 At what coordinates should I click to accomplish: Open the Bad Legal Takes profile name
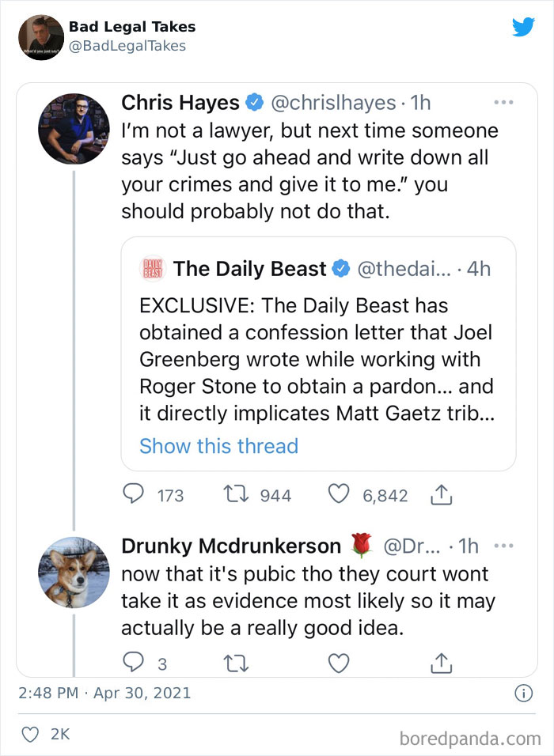131,26
